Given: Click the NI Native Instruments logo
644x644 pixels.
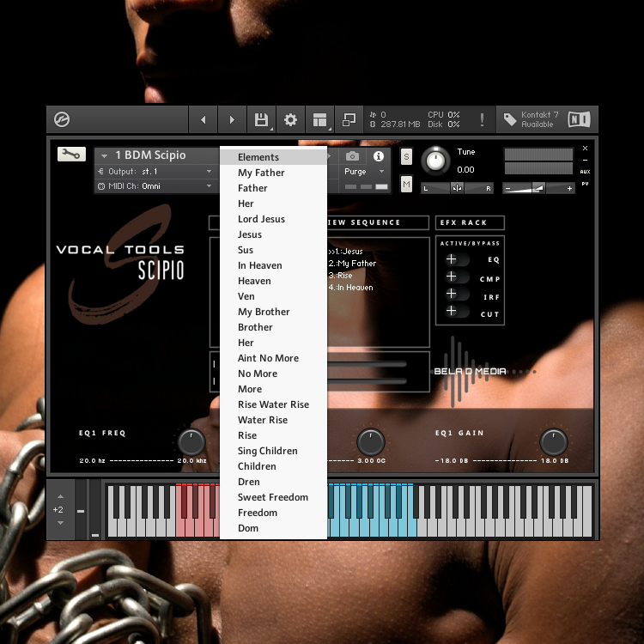Looking at the screenshot, I should [579, 119].
